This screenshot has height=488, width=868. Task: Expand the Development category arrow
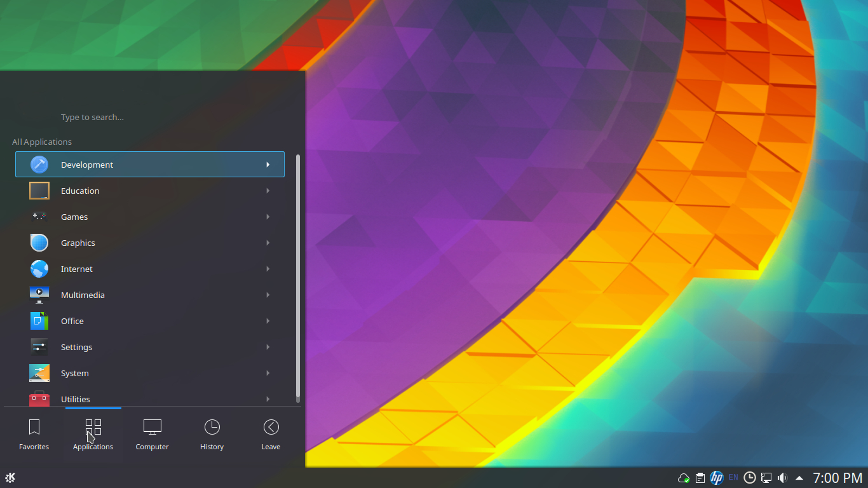268,165
